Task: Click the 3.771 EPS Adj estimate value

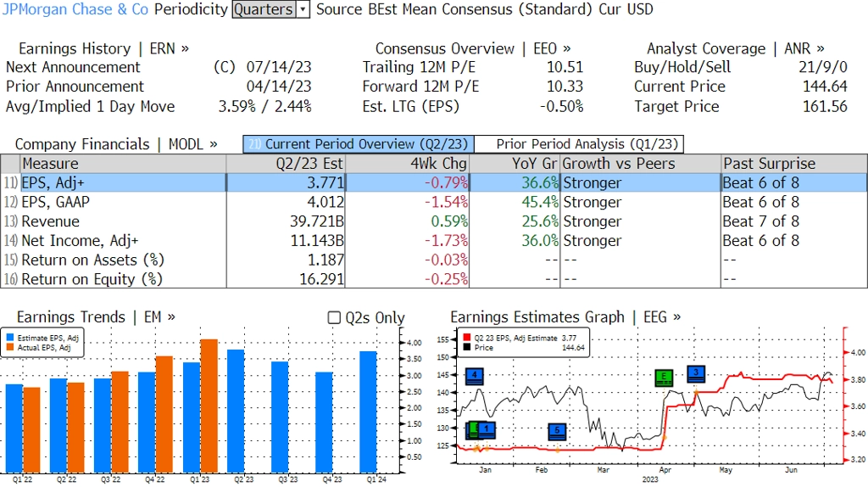Action: (x=325, y=182)
